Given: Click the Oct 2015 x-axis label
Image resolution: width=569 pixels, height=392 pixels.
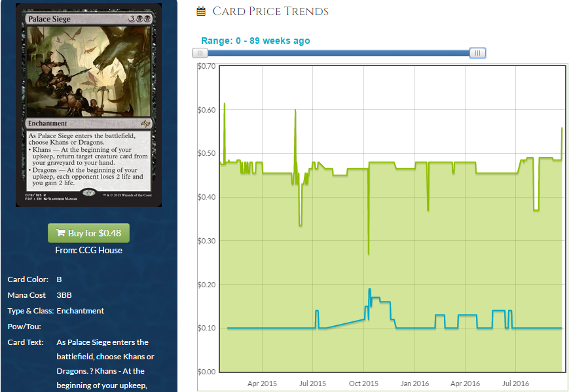Looking at the screenshot, I should tap(363, 383).
